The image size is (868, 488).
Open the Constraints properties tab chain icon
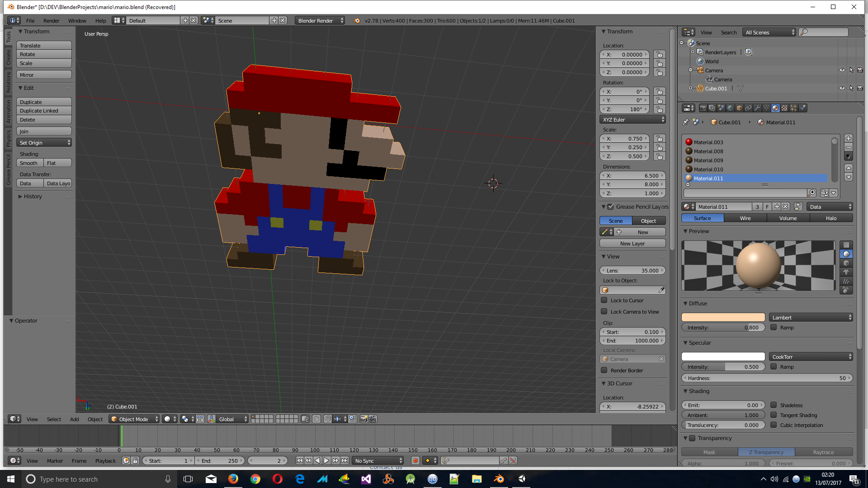[x=748, y=108]
